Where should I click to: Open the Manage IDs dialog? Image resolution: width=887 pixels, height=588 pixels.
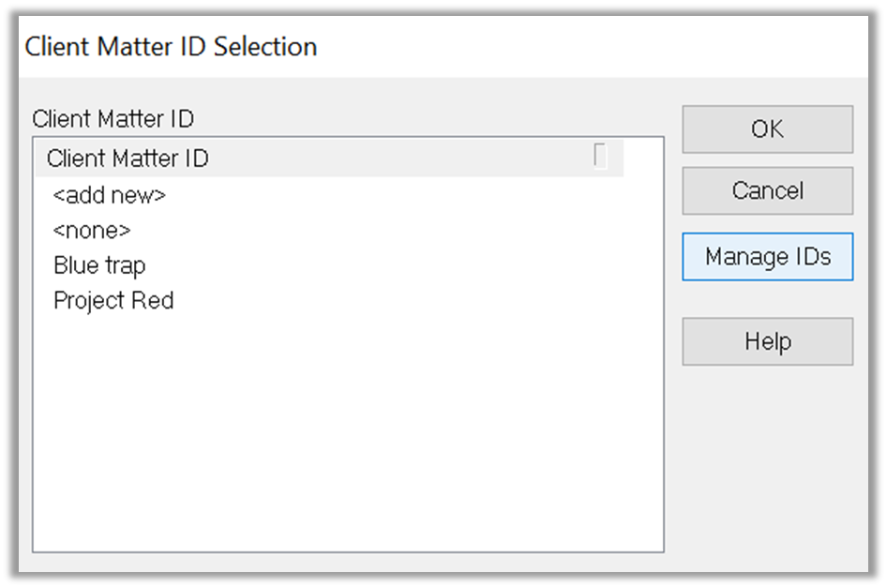point(767,257)
